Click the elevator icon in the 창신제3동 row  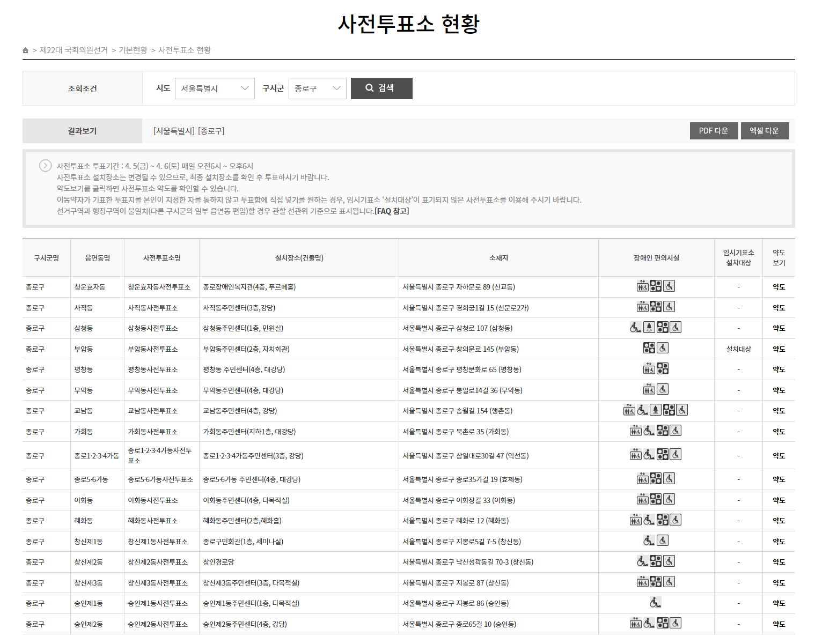pyautogui.click(x=643, y=582)
